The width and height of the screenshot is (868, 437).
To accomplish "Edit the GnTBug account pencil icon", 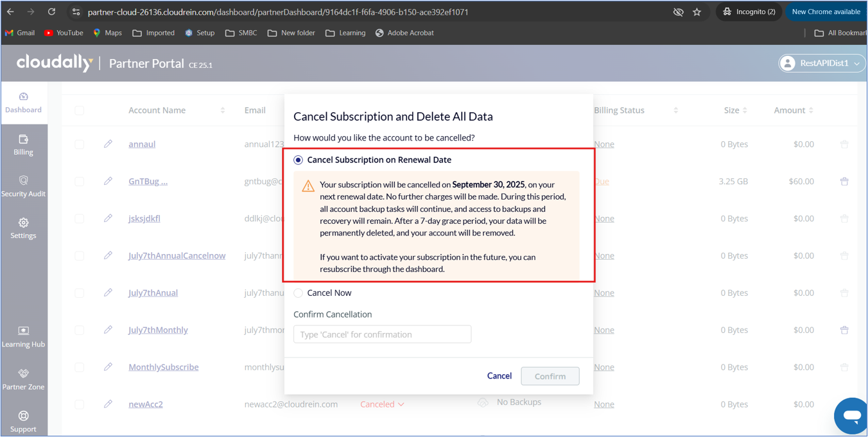I will pyautogui.click(x=108, y=181).
